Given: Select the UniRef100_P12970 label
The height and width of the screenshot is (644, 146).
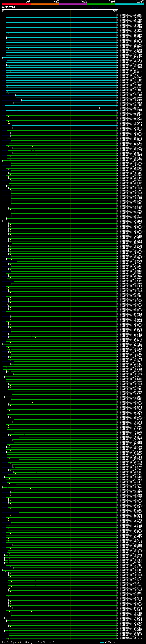Looking at the screenshot, I should [x=131, y=239].
